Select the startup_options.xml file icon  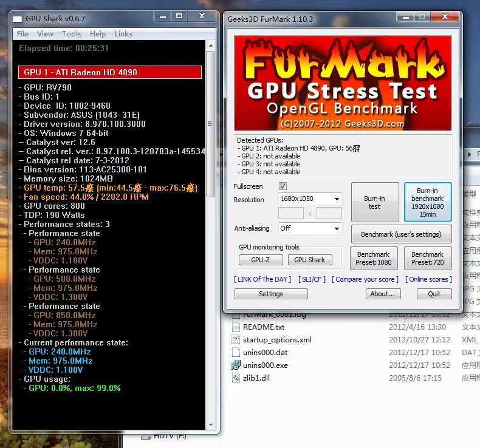pos(236,339)
